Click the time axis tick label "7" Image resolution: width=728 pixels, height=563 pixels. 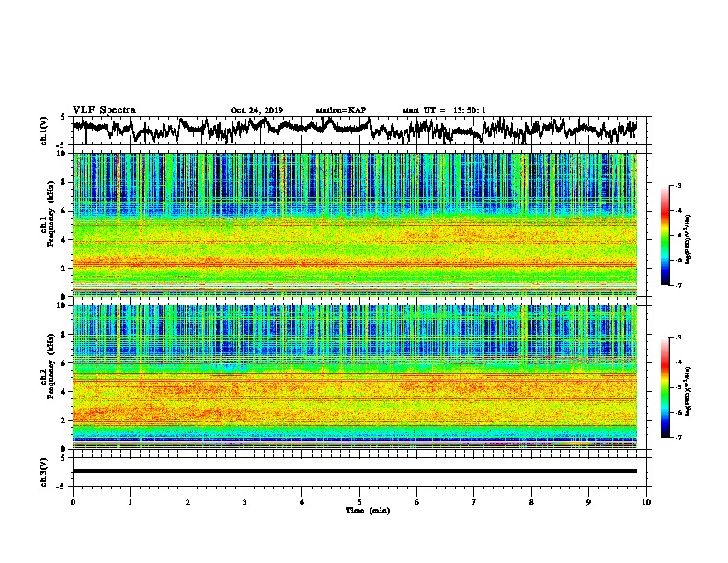click(x=474, y=502)
